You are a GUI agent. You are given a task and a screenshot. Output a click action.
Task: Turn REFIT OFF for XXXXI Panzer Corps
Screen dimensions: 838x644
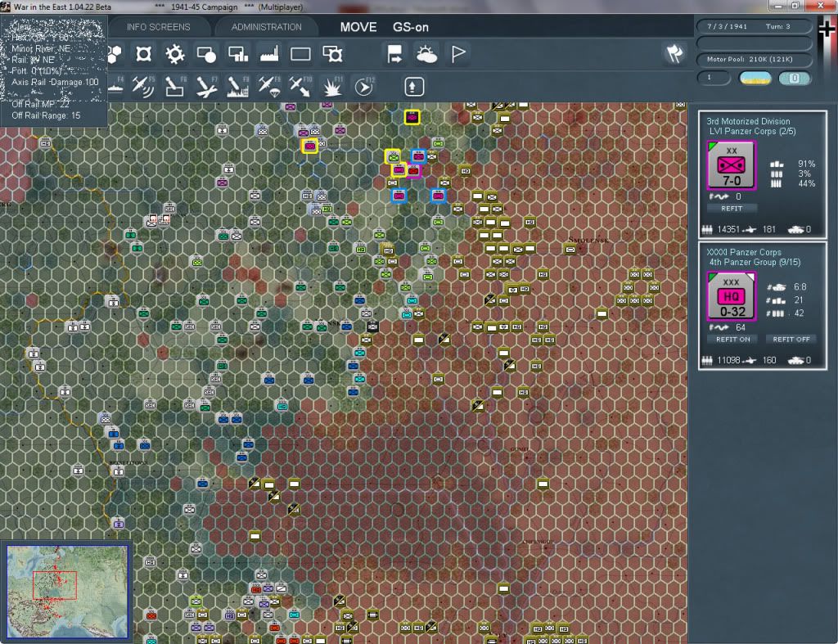[791, 340]
